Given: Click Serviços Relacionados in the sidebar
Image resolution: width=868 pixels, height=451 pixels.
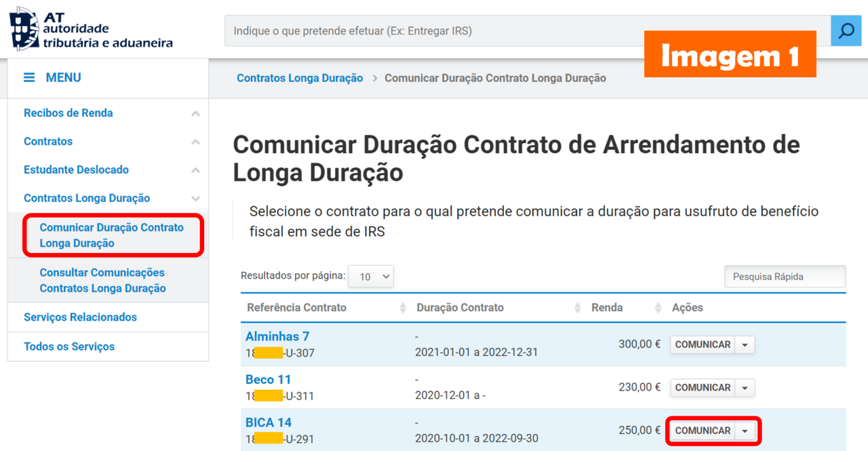Looking at the screenshot, I should point(79,317).
